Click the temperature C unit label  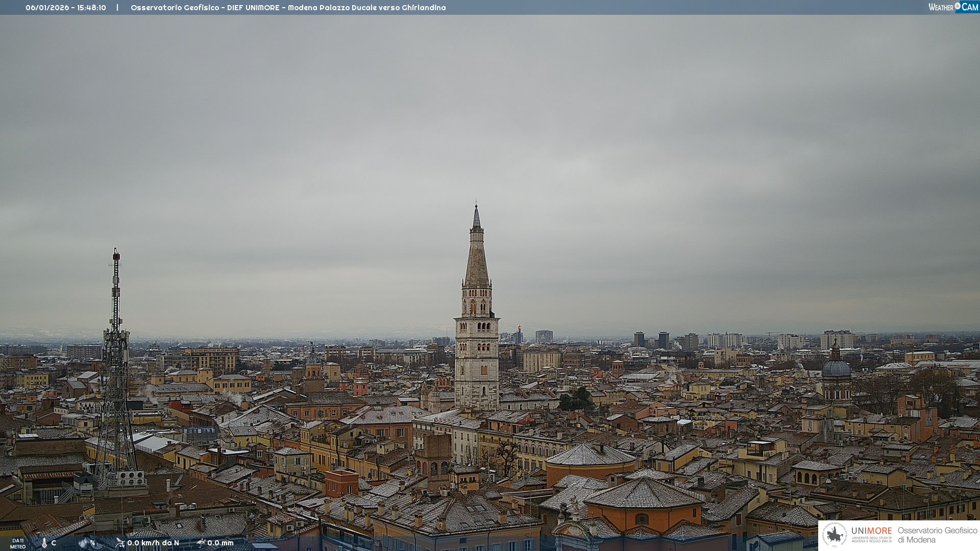[54, 543]
